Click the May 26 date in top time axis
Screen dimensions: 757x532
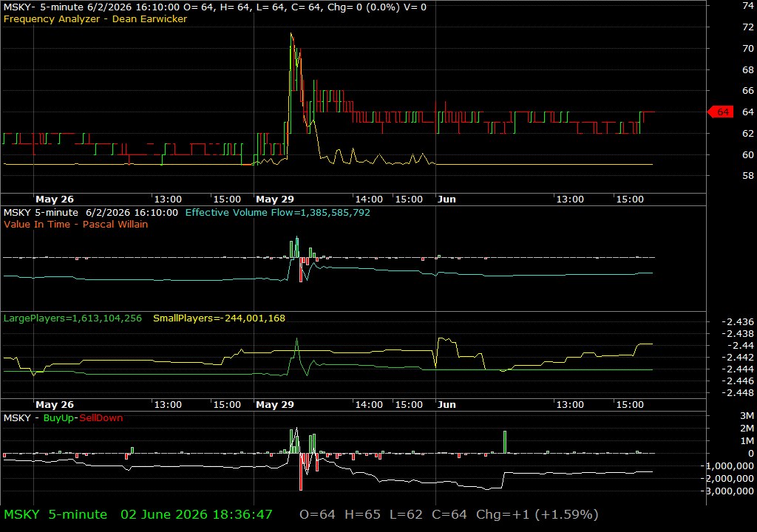pos(55,199)
